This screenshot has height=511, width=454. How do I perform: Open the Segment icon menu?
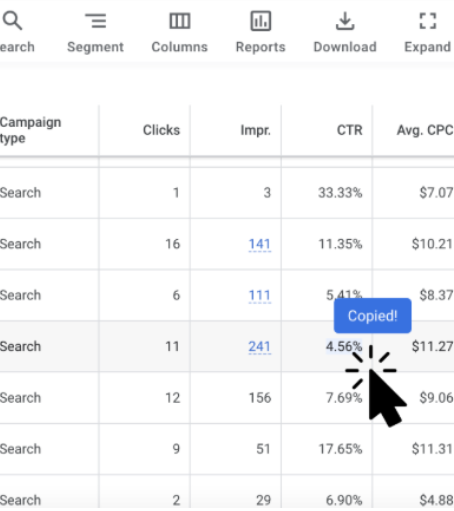point(95,21)
